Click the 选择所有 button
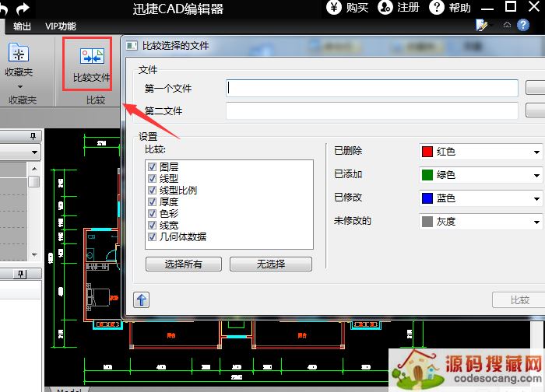545x392 pixels. coord(184,264)
